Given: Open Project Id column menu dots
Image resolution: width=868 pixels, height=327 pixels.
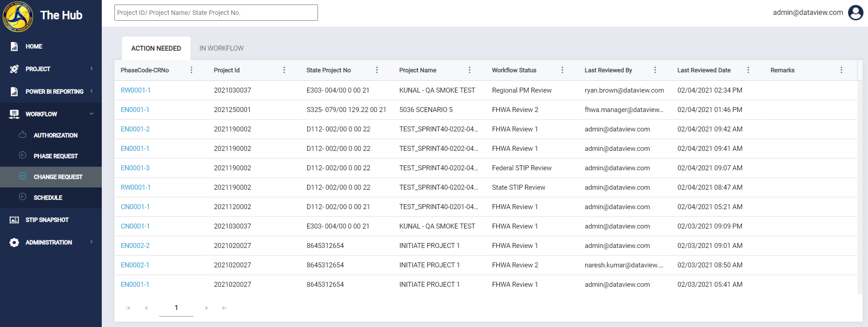Looking at the screenshot, I should [284, 70].
